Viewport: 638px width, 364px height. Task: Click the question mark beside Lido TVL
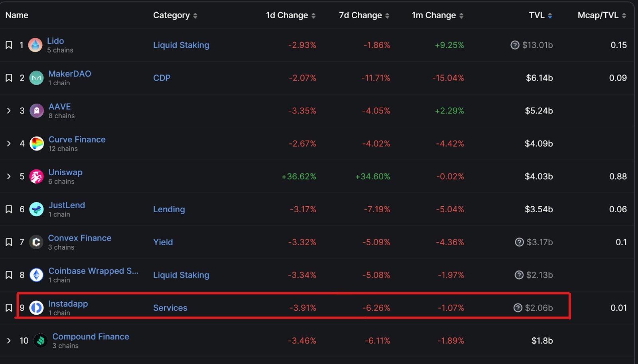click(515, 45)
